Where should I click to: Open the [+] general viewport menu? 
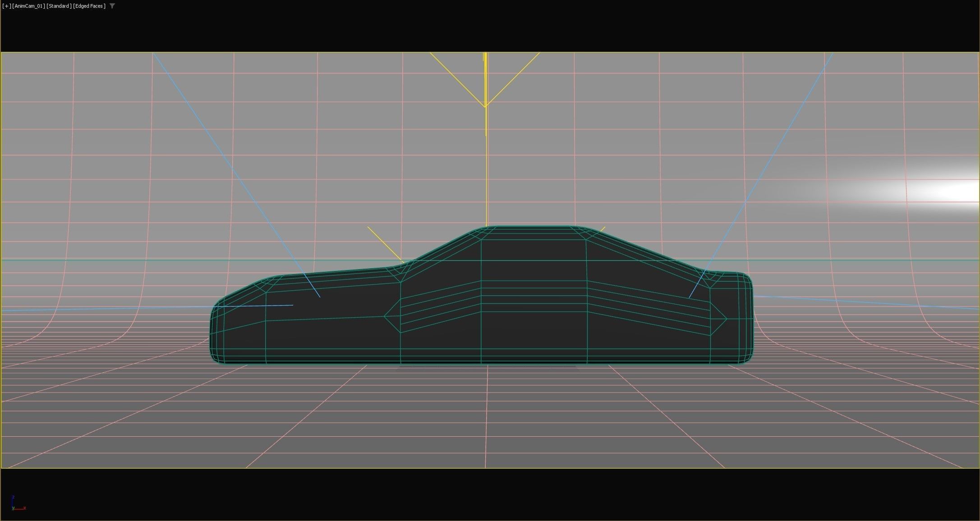click(x=7, y=6)
